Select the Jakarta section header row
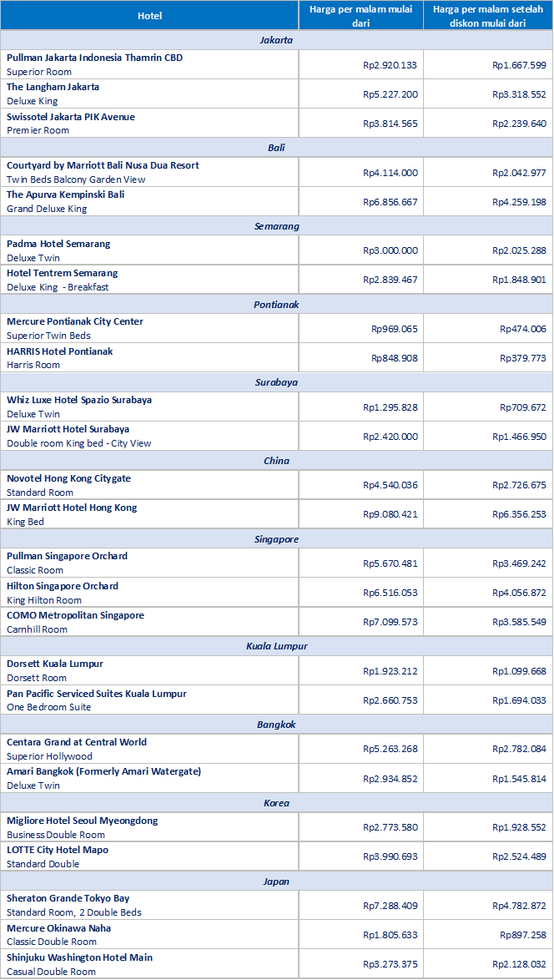The image size is (554, 980). [x=277, y=40]
